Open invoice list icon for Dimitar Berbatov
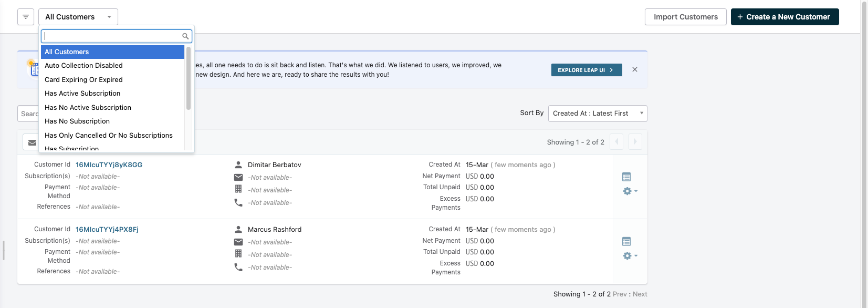The height and width of the screenshot is (308, 868). pyautogui.click(x=626, y=177)
